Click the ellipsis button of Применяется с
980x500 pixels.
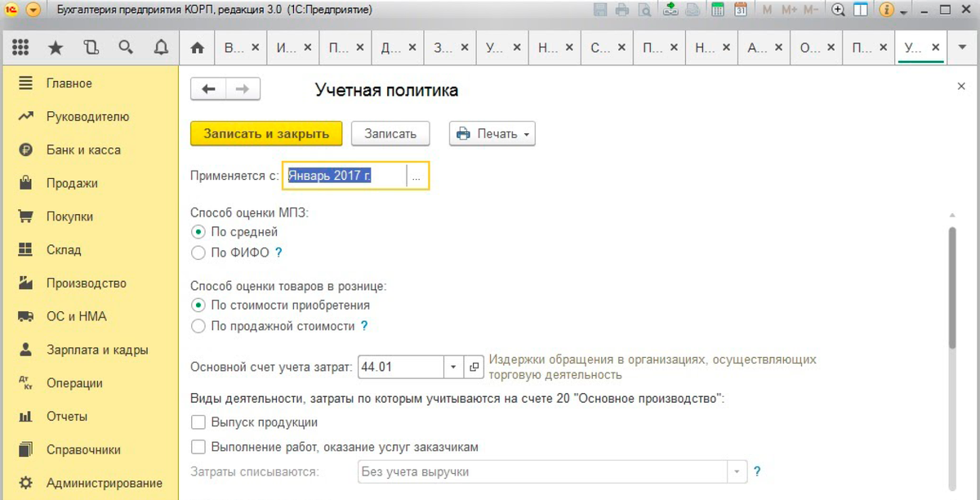tap(416, 176)
